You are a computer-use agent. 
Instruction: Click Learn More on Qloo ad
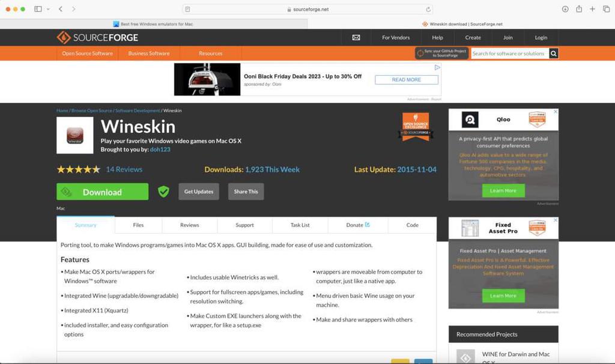coord(503,190)
